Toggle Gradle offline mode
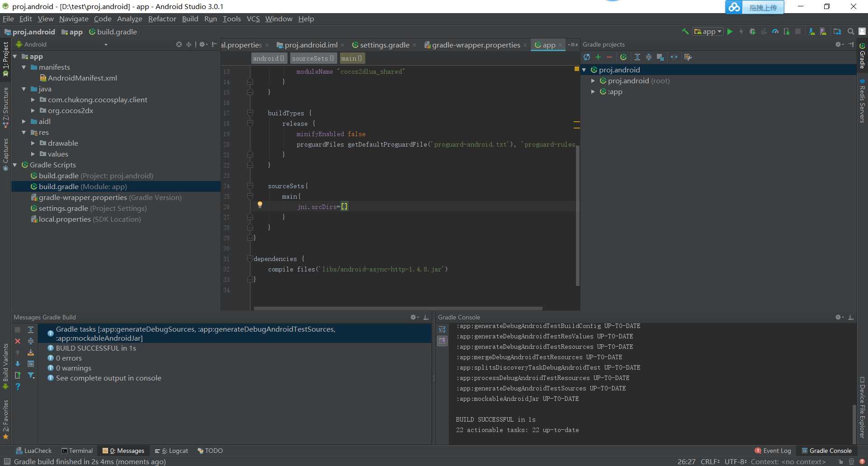 (x=674, y=57)
